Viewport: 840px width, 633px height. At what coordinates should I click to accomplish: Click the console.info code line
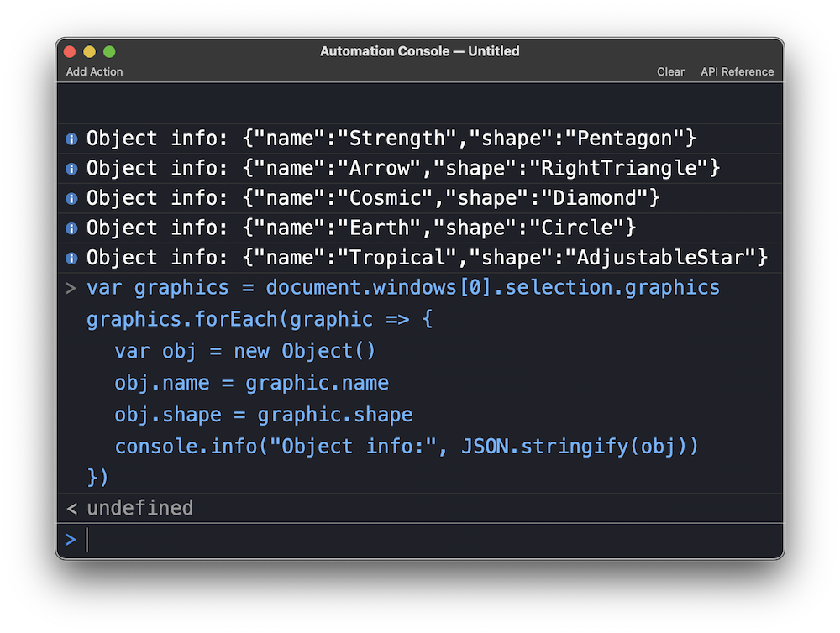(x=407, y=447)
